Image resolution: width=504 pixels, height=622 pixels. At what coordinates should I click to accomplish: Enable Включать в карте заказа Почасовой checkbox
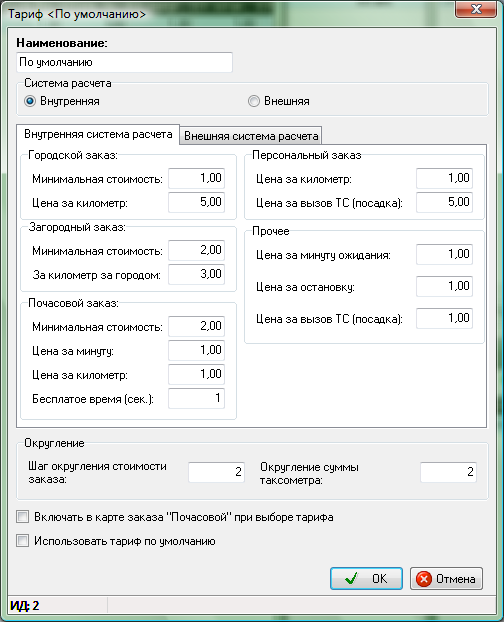point(23,517)
